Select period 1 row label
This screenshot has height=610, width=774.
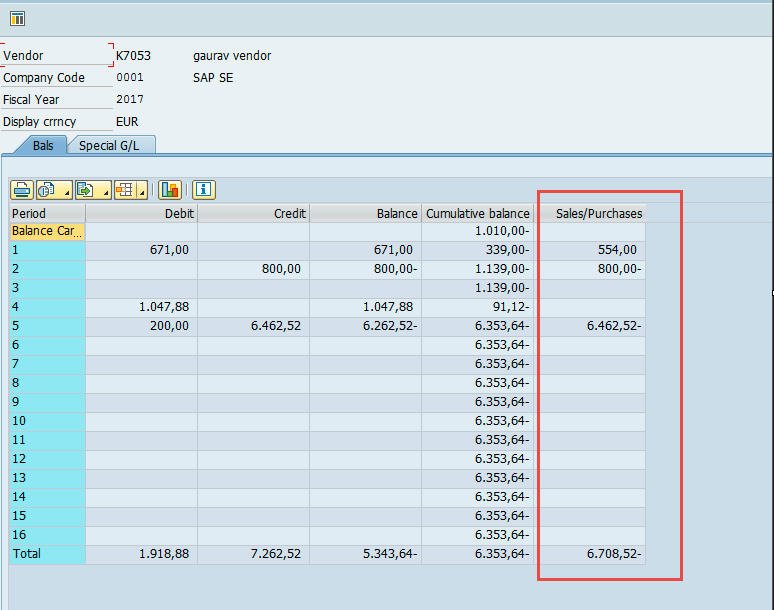(x=47, y=250)
